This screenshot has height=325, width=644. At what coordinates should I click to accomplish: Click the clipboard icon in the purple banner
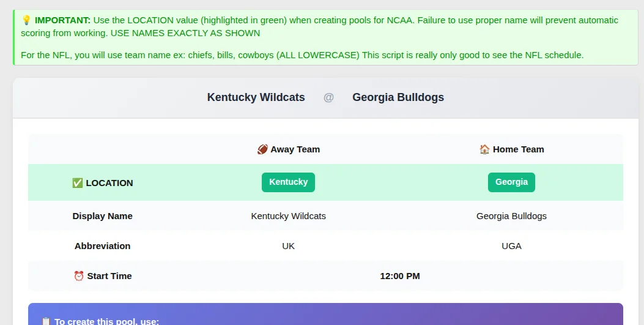click(46, 321)
